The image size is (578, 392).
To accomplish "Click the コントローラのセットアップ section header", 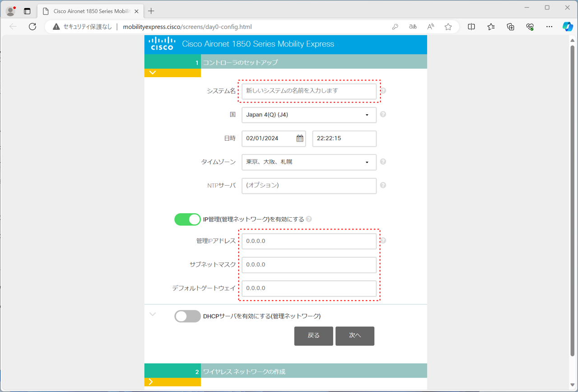I will [285, 62].
